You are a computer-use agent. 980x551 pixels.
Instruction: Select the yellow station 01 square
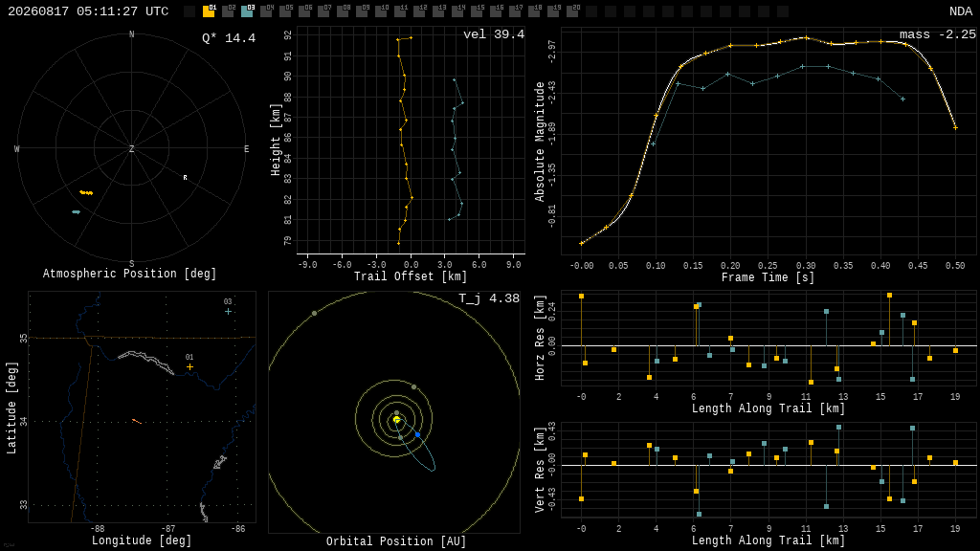tap(209, 11)
